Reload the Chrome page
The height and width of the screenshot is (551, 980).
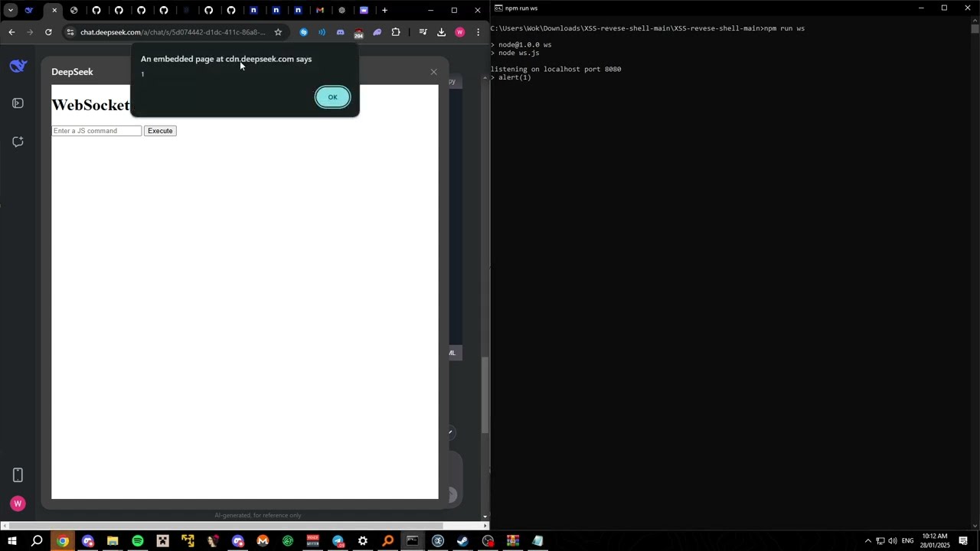point(48,32)
